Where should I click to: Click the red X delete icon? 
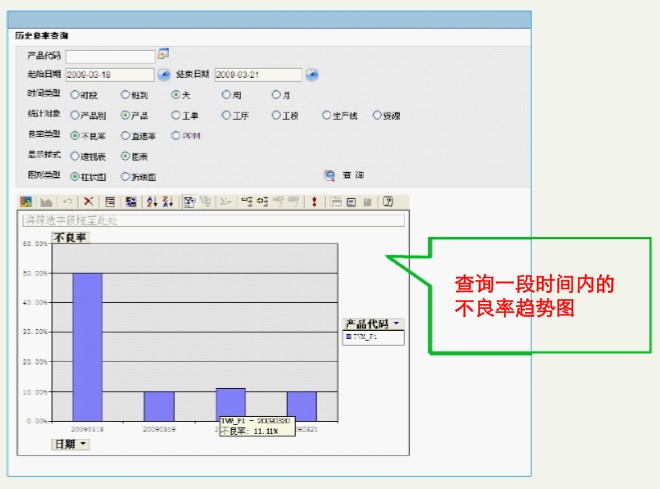pos(88,202)
